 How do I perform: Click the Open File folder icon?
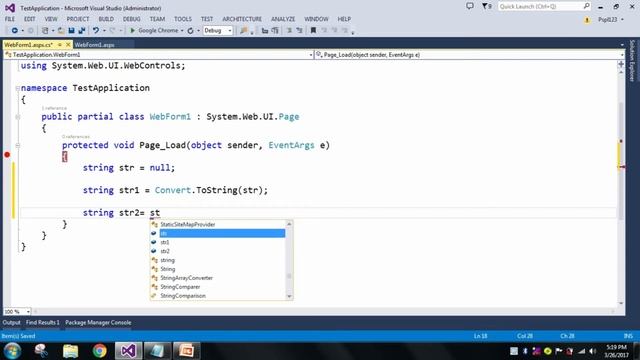(x=61, y=31)
